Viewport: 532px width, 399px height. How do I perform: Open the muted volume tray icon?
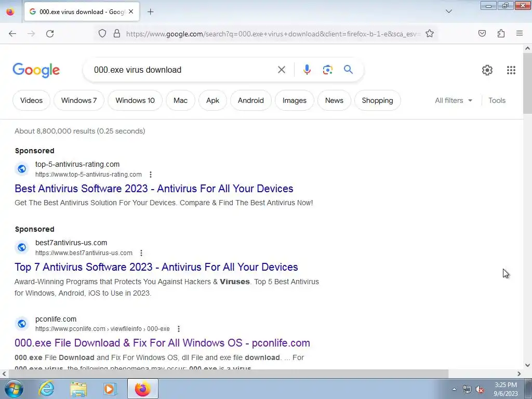coord(480,390)
